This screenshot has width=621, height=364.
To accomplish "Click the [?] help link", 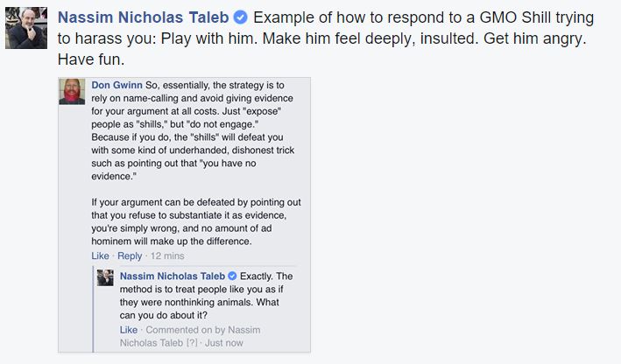I will pyautogui.click(x=189, y=342).
